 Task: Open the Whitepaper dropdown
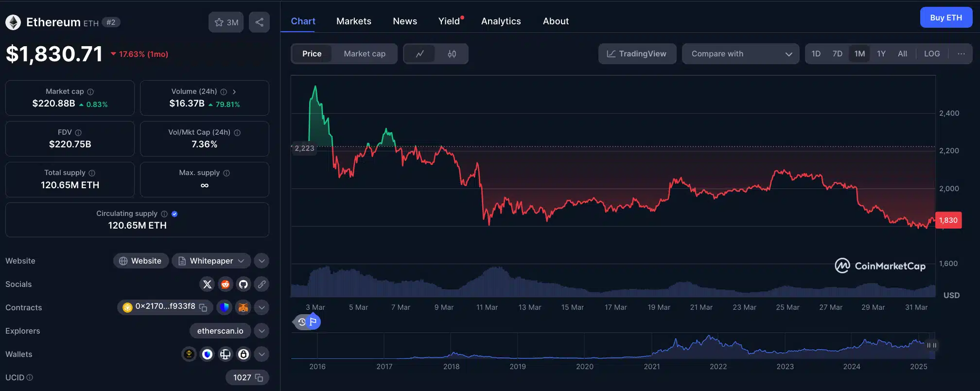click(x=211, y=261)
